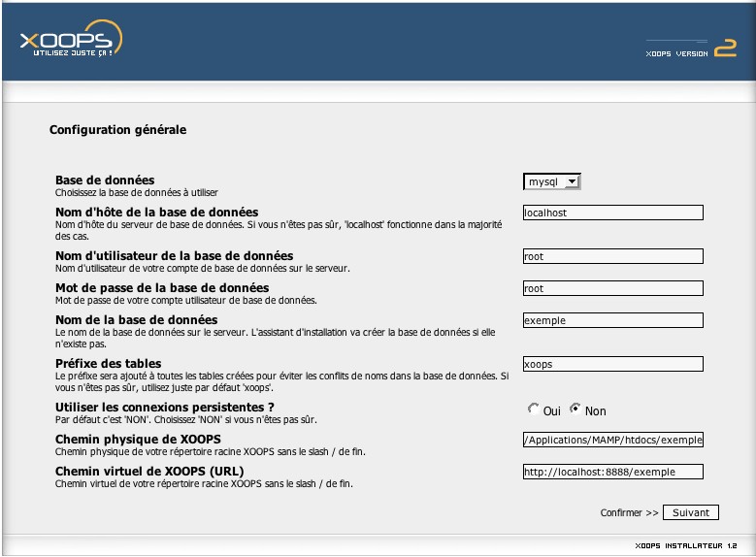The height and width of the screenshot is (557, 756).
Task: Click the 'Nom d'hôte de la base de données' label
Action: pyautogui.click(x=156, y=213)
